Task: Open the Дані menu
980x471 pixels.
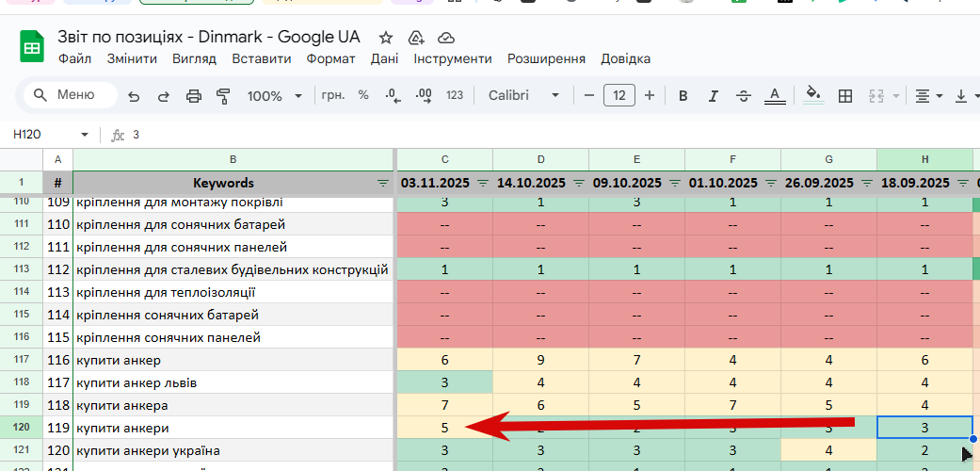Action: 384,58
